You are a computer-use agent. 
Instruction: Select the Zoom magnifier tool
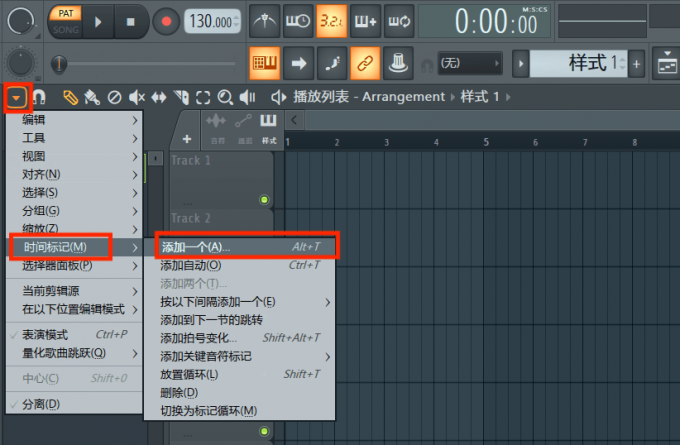click(x=225, y=97)
